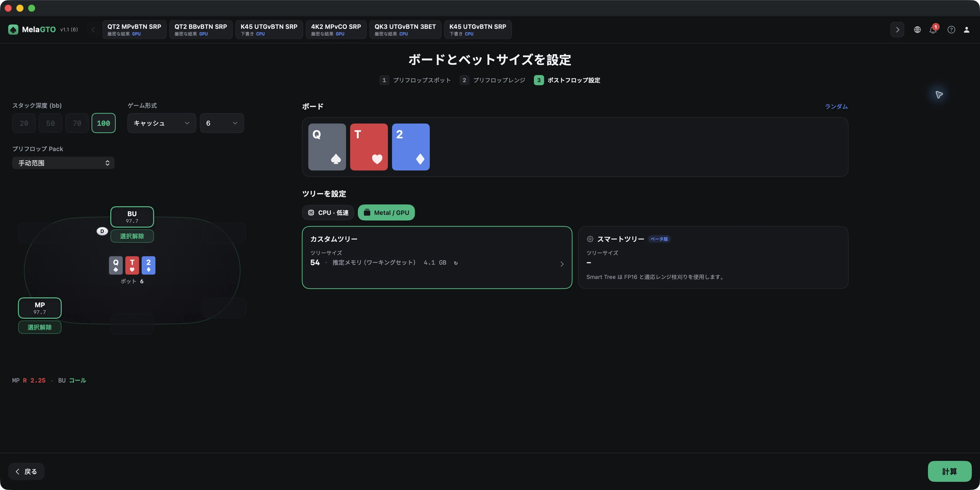The image size is (980, 490).
Task: Click the Queen of spades board card
Action: (x=327, y=147)
